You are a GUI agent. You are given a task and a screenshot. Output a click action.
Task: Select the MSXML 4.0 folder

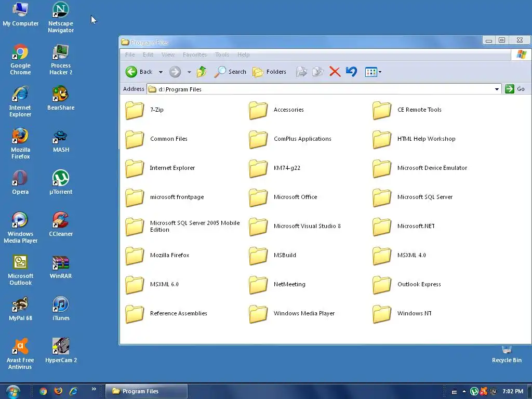click(x=400, y=256)
